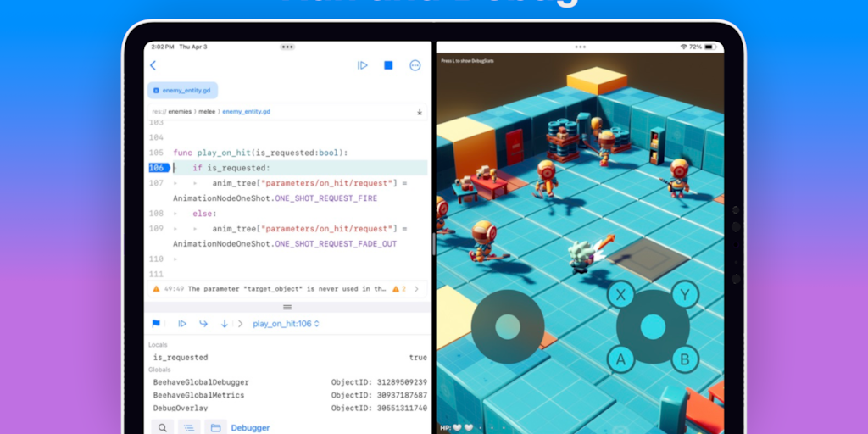The height and width of the screenshot is (434, 868).
Task: Switch to the Debugger tab label
Action: [x=250, y=427]
